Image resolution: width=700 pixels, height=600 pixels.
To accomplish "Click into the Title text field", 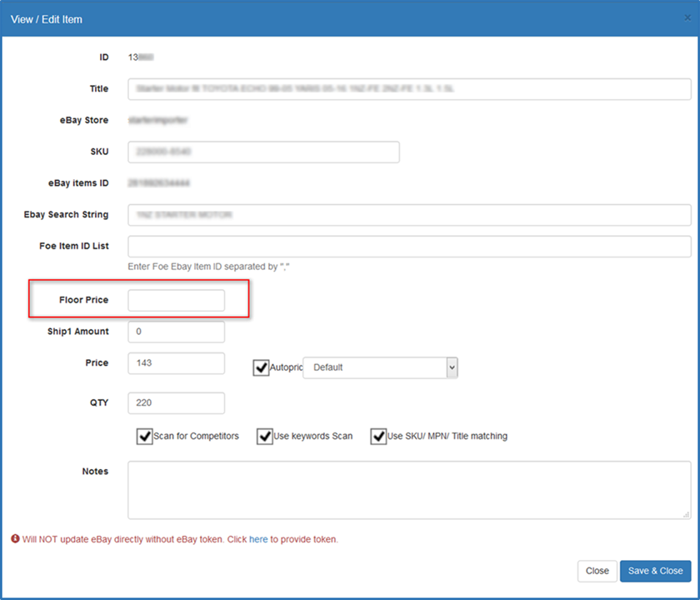I will coord(408,89).
